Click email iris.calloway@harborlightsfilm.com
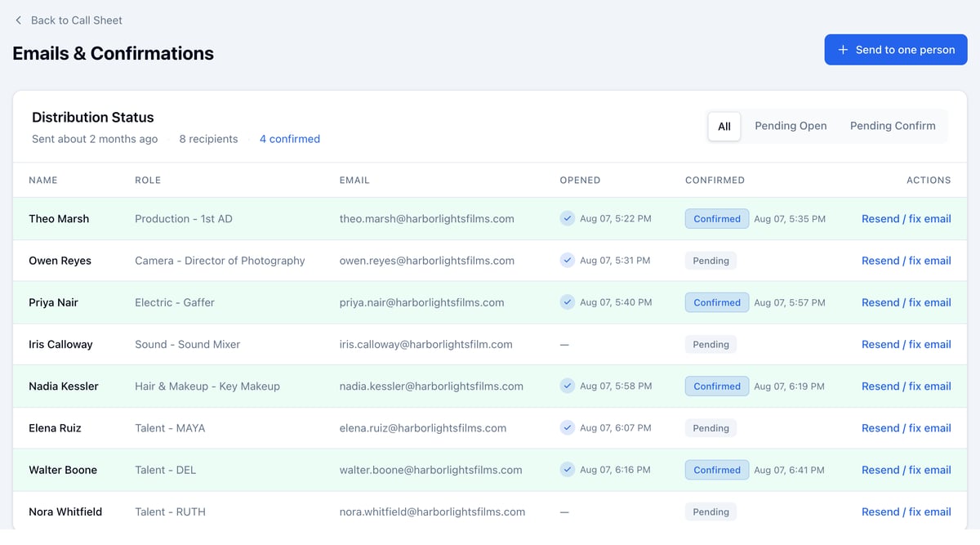980x545 pixels. (426, 344)
